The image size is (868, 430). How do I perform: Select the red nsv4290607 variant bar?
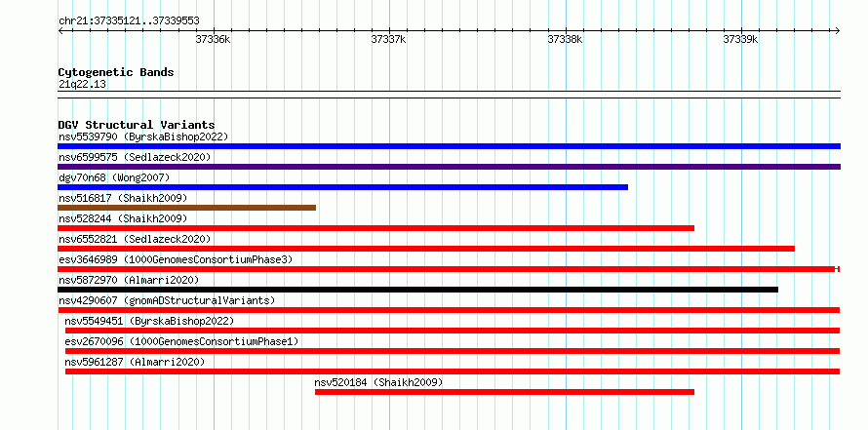tap(449, 310)
